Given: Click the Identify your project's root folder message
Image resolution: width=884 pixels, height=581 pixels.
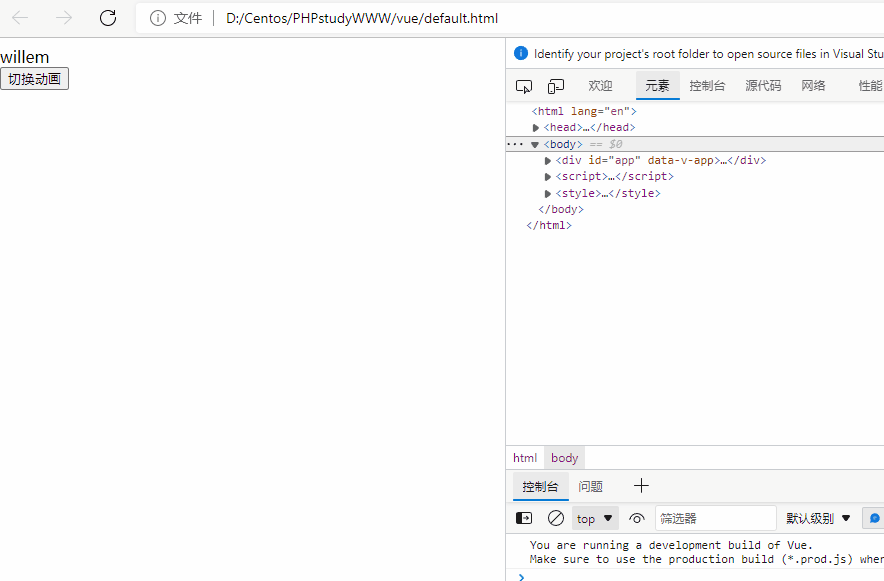Looking at the screenshot, I should pyautogui.click(x=709, y=54).
